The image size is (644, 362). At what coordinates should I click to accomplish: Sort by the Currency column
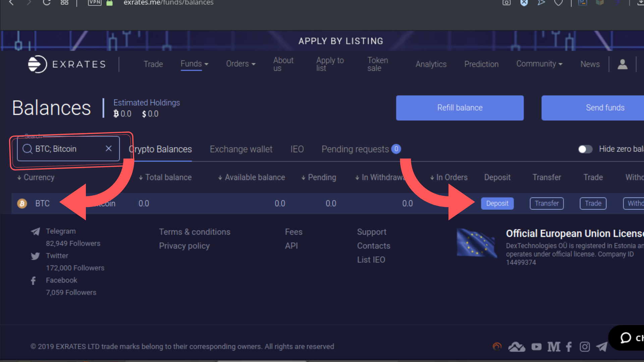[x=36, y=177]
